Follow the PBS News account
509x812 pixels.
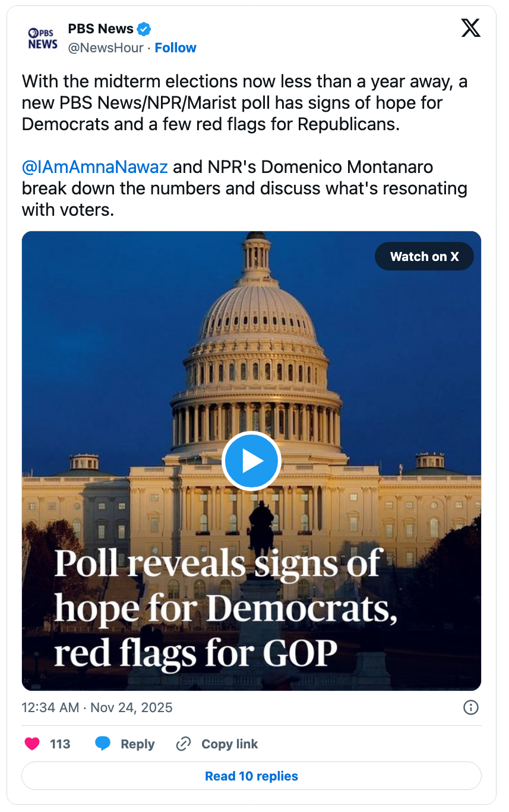(175, 48)
